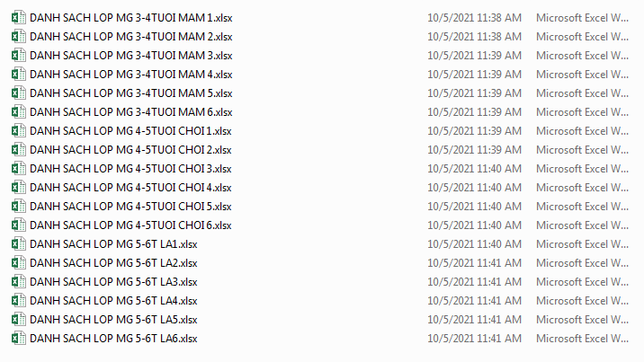Click Excel icon beside CHOI 5.xlsx
The width and height of the screenshot is (644, 362).
tap(19, 207)
